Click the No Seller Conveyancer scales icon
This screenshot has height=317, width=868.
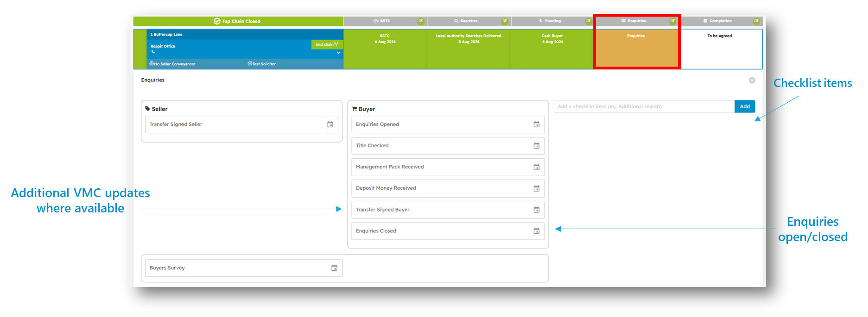[x=152, y=63]
